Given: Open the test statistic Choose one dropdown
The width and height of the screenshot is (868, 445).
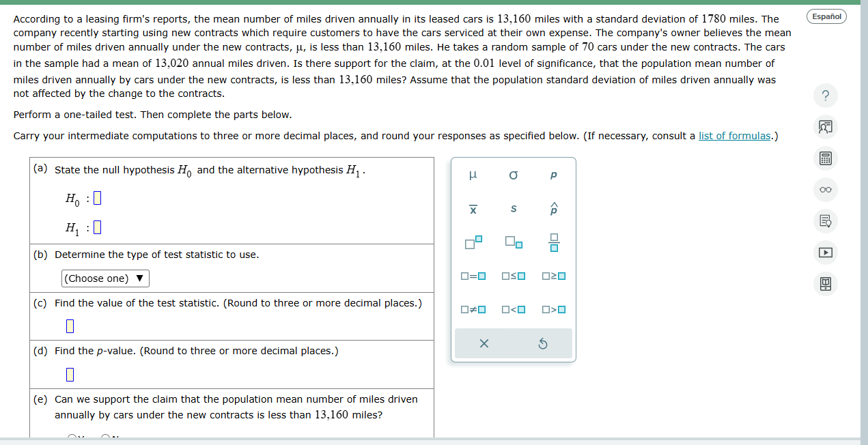Looking at the screenshot, I should coord(105,278).
